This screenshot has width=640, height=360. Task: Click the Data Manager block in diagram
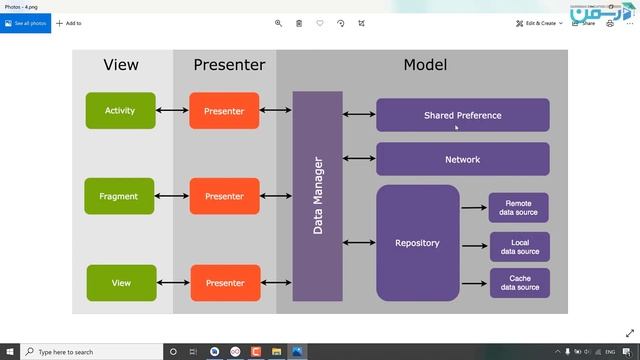point(318,196)
